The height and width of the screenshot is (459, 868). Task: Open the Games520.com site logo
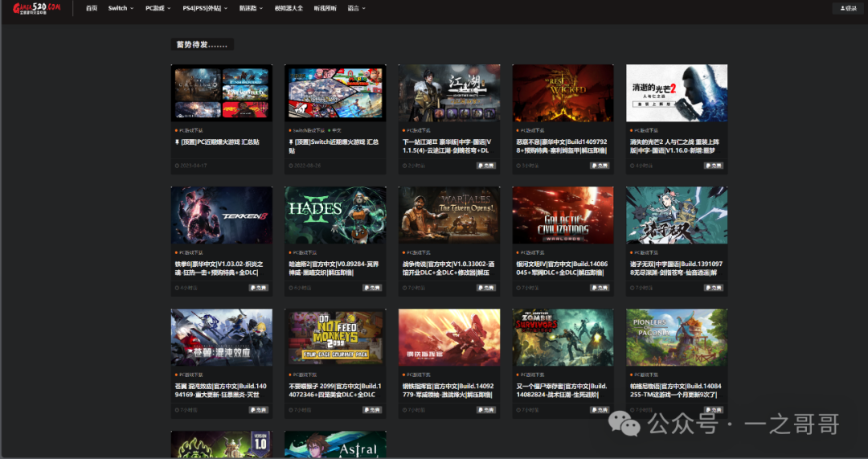37,8
